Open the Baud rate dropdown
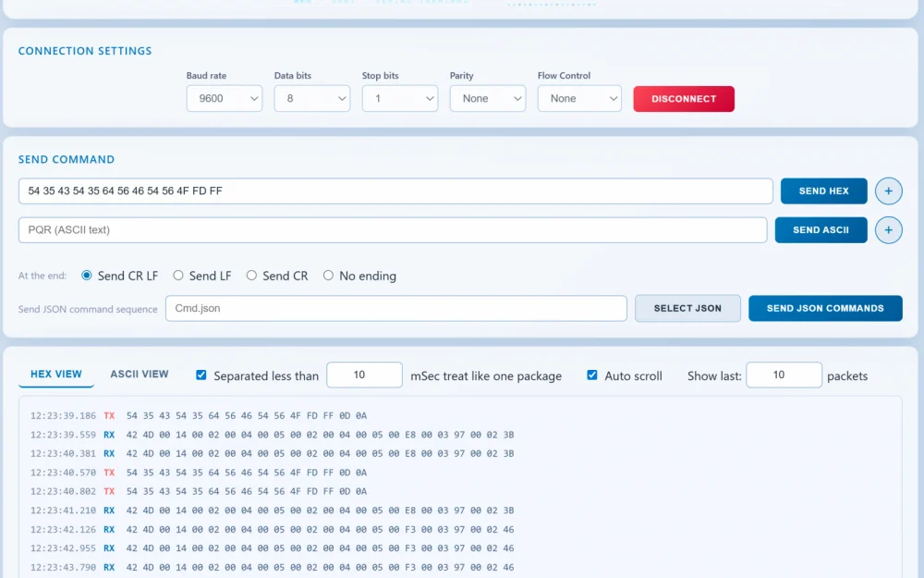Image resolution: width=924 pixels, height=578 pixels. tap(224, 99)
